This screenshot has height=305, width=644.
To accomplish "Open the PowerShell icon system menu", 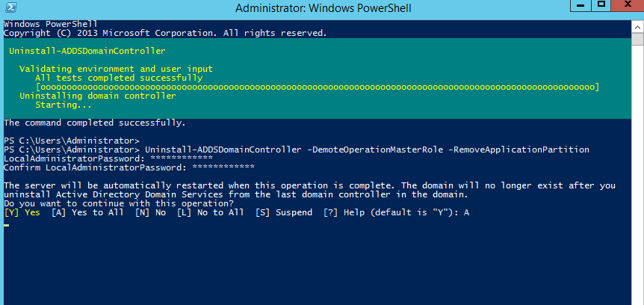I will (11, 7).
